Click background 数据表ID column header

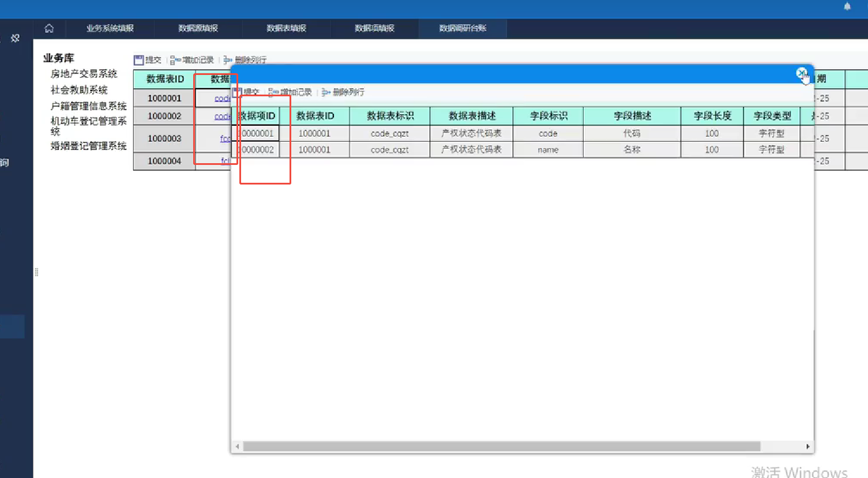(x=165, y=79)
